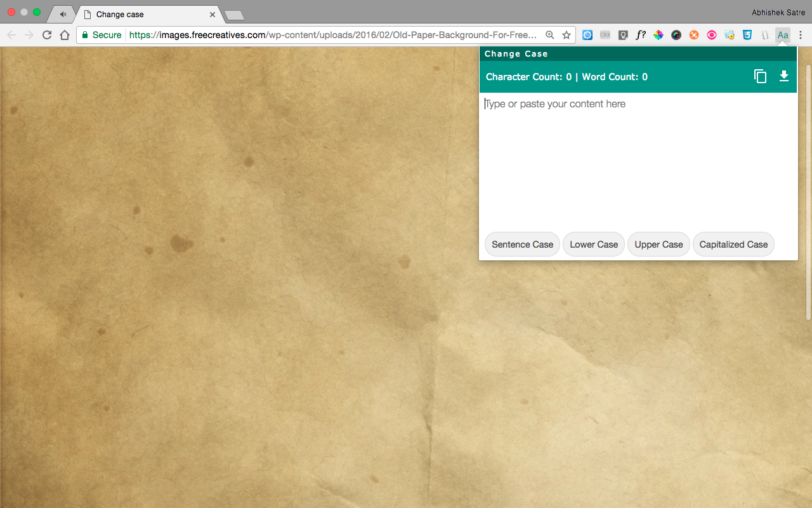Click the page's vertical scrollbar
Viewport: 812px width, 508px height.
coord(808,192)
